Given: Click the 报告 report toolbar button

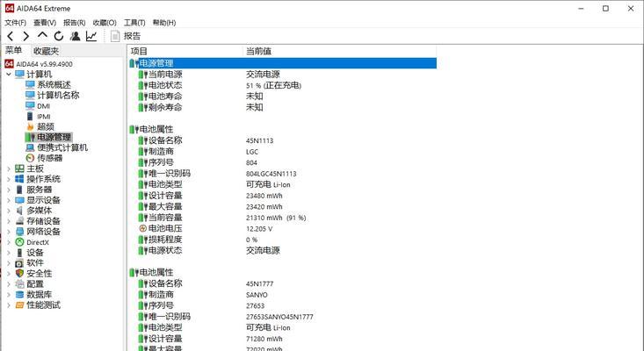Looking at the screenshot, I should click(126, 36).
